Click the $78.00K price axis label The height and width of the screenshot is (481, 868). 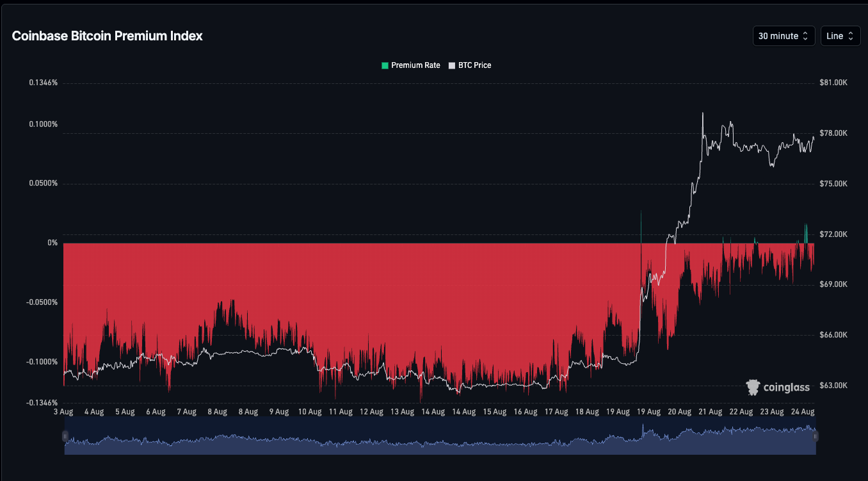(x=833, y=133)
